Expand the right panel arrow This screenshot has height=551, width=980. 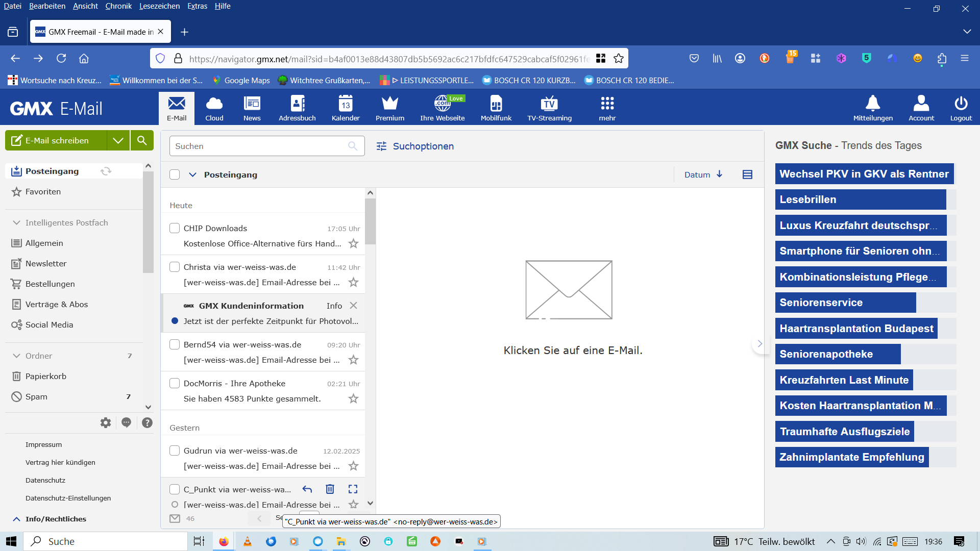click(x=759, y=344)
